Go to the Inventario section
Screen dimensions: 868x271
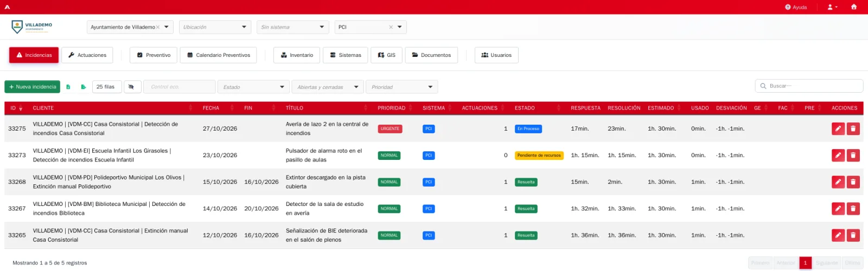(297, 55)
